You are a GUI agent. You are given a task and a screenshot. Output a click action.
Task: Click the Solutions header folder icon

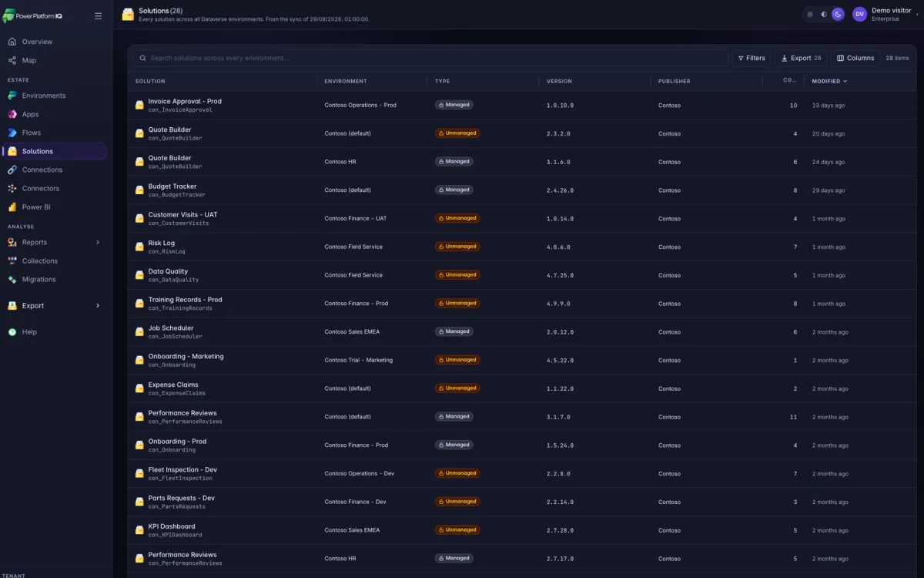click(x=128, y=14)
